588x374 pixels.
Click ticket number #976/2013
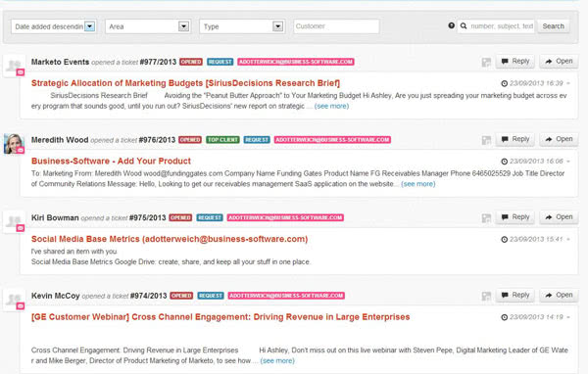[x=157, y=140]
